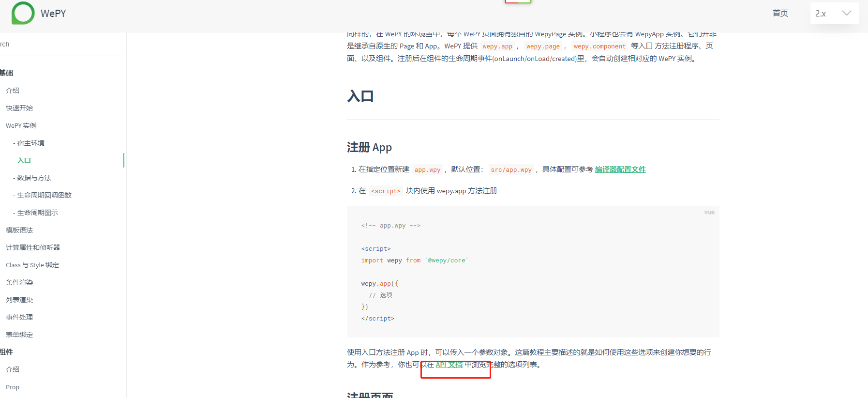Open the Prop sidebar page
This screenshot has width=868, height=398.
(x=13, y=387)
